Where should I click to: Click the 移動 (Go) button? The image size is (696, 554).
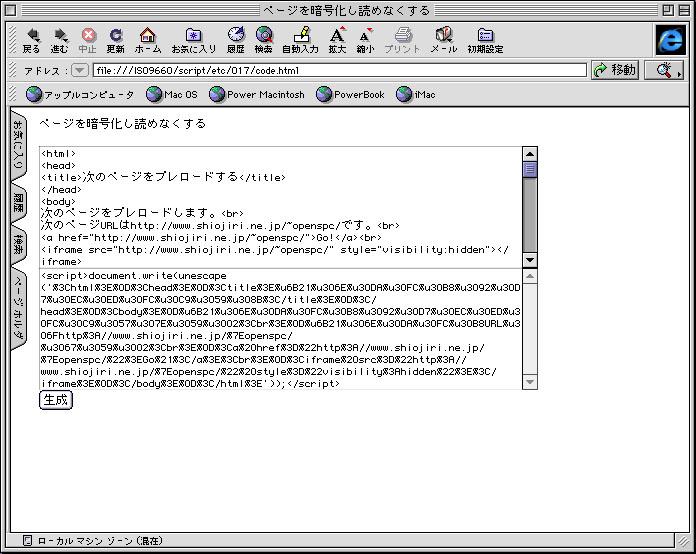pos(615,70)
